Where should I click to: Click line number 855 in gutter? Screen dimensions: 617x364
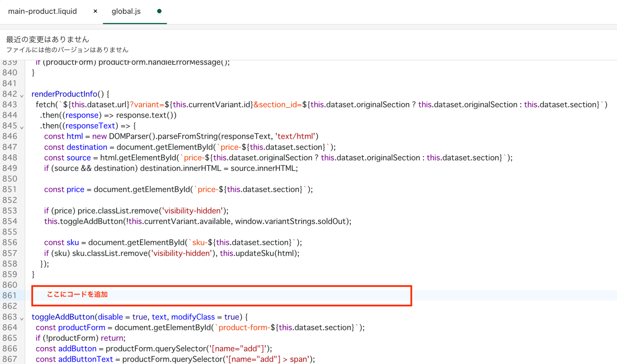(x=10, y=232)
